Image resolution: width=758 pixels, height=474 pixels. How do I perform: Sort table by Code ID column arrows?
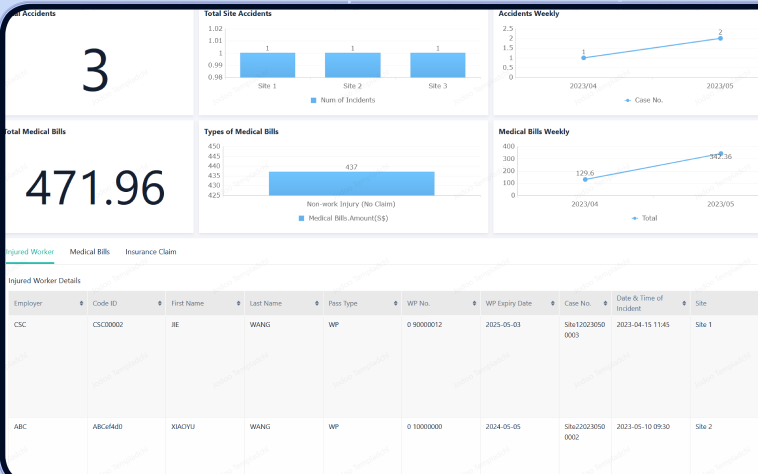pyautogui.click(x=160, y=303)
